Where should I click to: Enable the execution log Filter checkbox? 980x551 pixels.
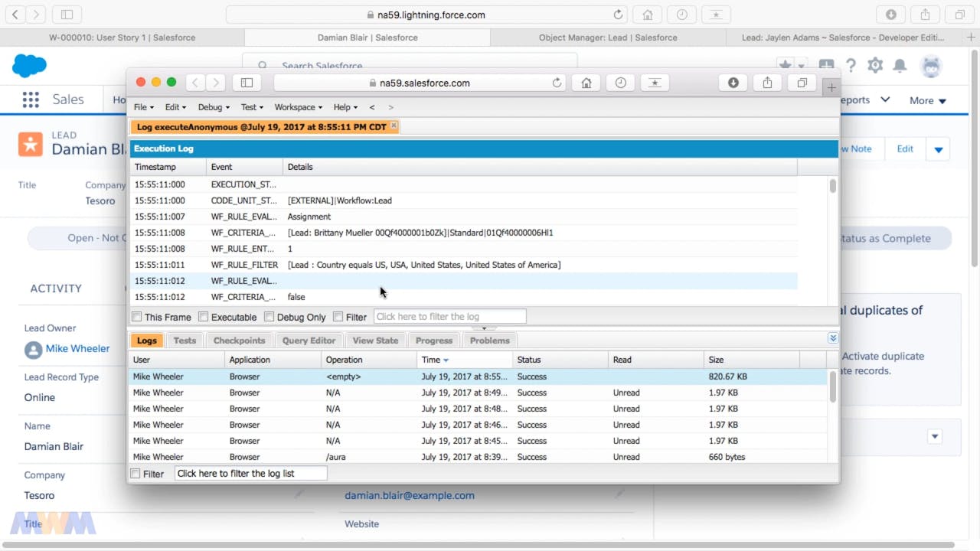338,317
